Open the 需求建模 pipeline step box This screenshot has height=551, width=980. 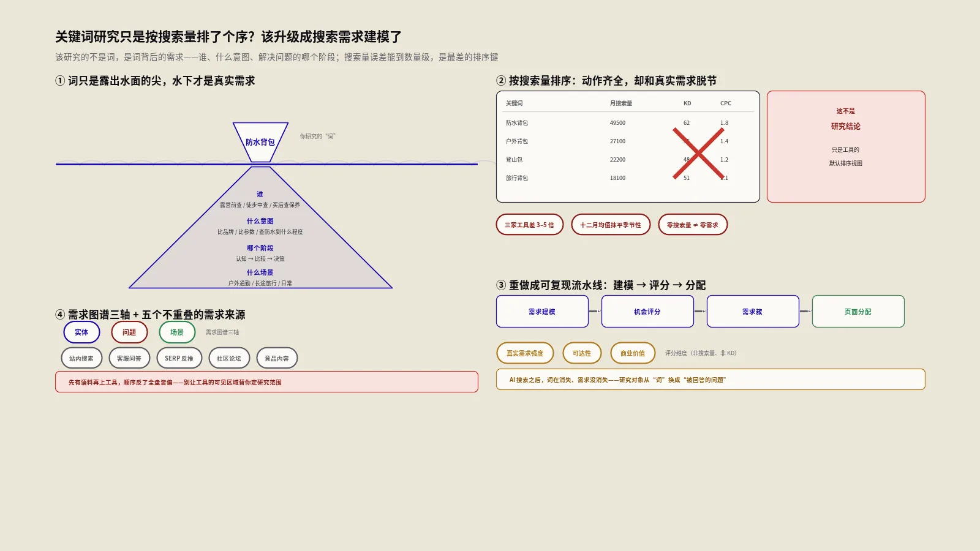click(542, 312)
